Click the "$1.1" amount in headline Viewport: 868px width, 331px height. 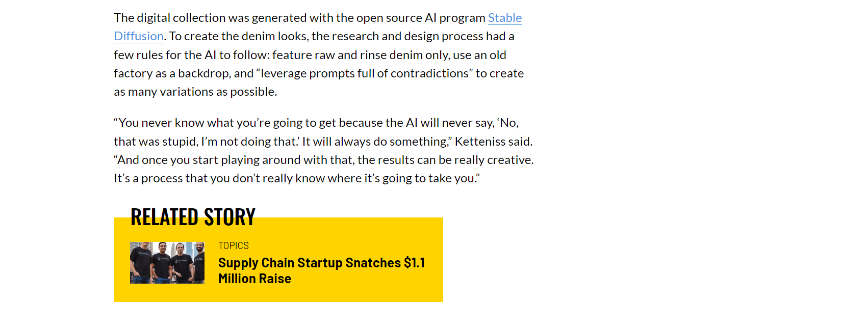(414, 263)
